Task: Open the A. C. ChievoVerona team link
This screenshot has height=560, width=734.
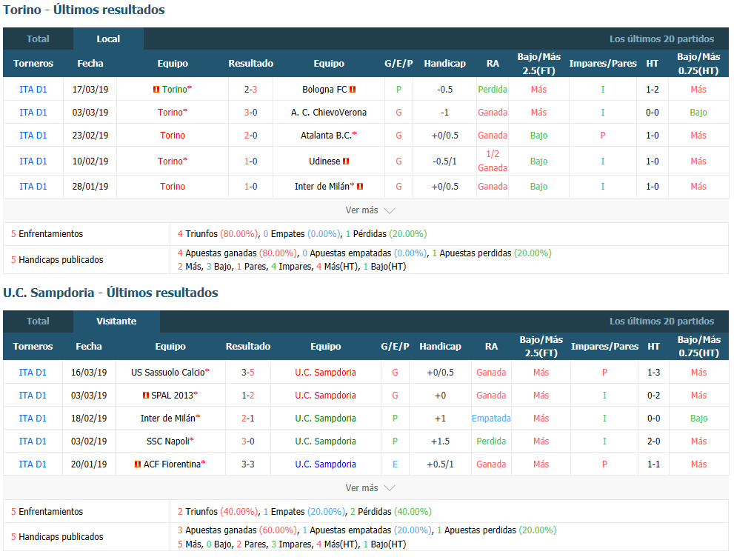Action: (329, 113)
